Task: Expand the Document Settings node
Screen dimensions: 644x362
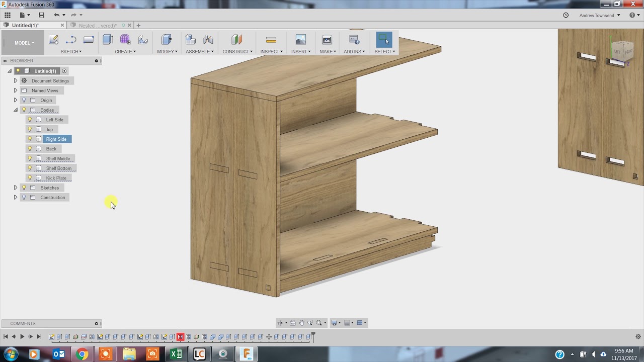Action: tap(16, 80)
